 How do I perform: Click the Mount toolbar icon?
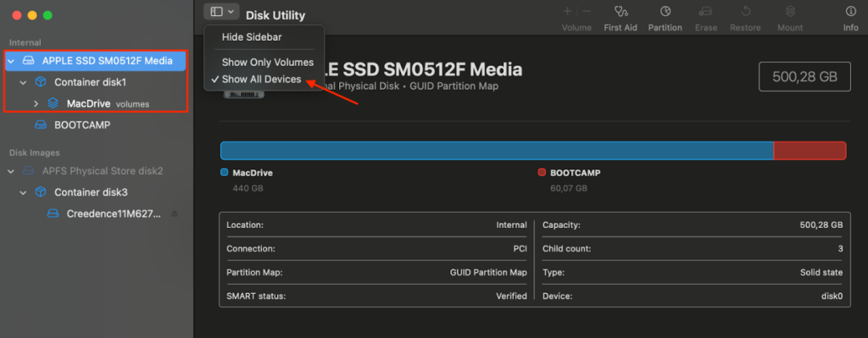pos(791,11)
